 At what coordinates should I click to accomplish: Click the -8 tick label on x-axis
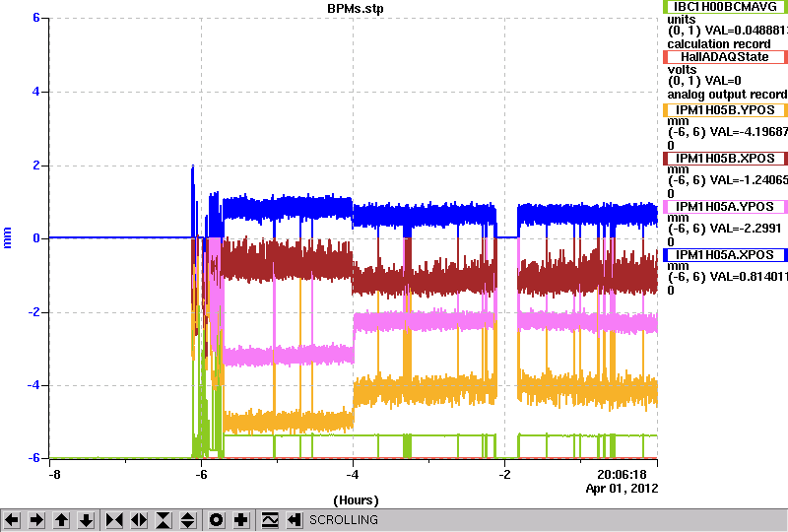(55, 475)
